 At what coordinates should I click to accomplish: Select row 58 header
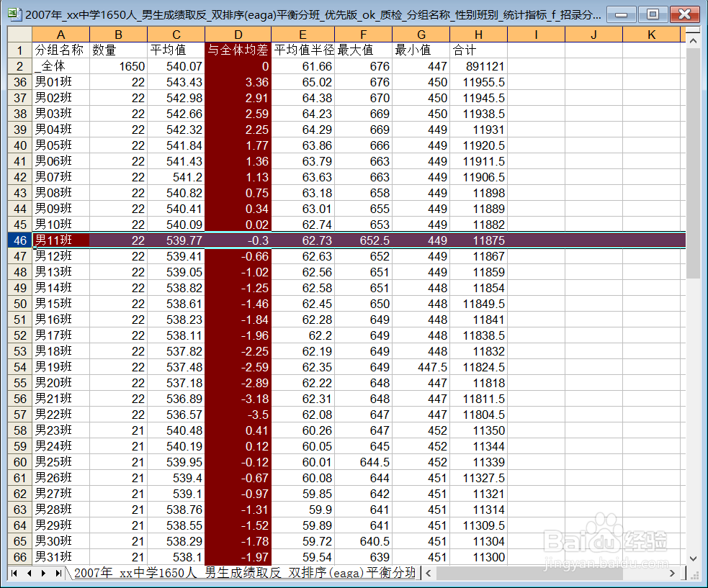[x=20, y=430]
